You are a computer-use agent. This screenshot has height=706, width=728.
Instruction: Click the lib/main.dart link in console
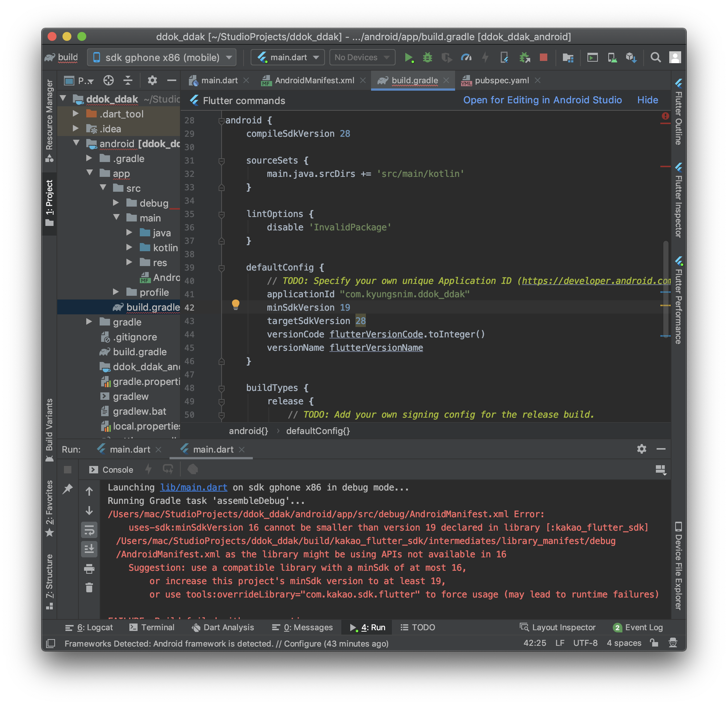[x=193, y=488]
